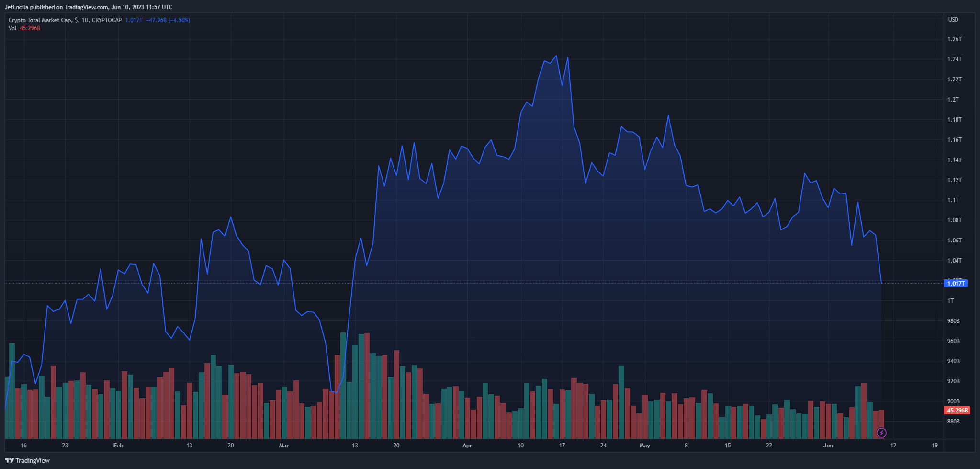Click the 880B price axis label

pos(954,422)
